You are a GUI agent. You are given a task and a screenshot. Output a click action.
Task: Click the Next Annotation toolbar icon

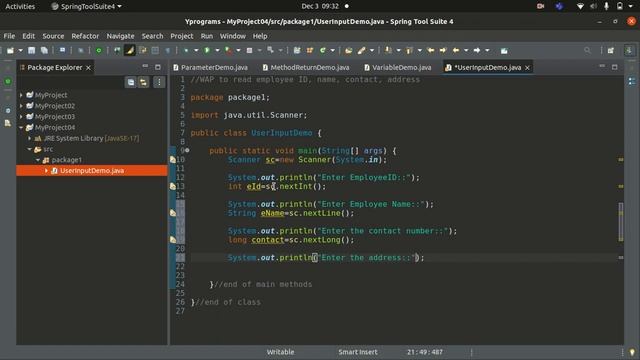click(388, 51)
